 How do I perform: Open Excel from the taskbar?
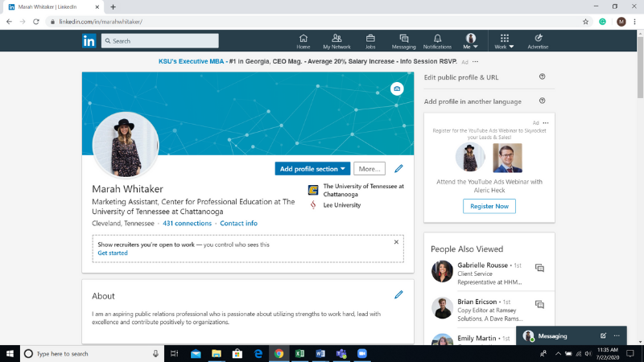coord(299,353)
